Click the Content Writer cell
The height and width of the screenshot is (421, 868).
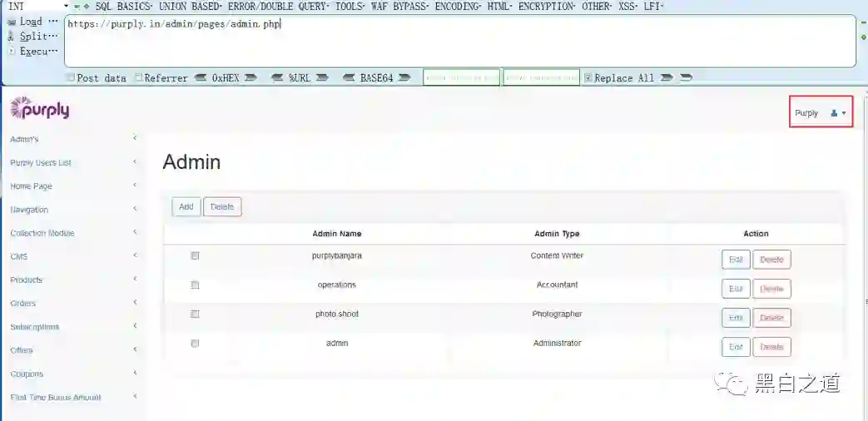[557, 255]
